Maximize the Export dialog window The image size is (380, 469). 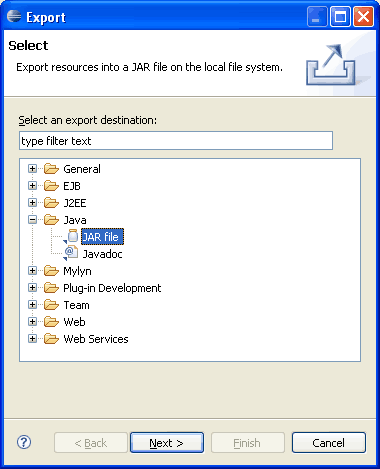coord(340,16)
